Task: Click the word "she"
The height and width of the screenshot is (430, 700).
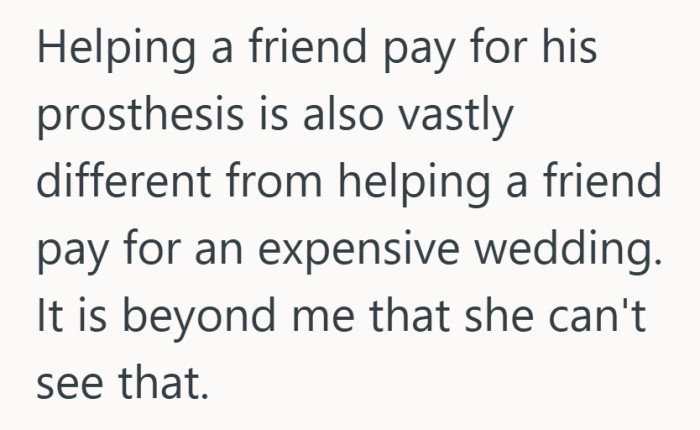Action: click(x=499, y=315)
